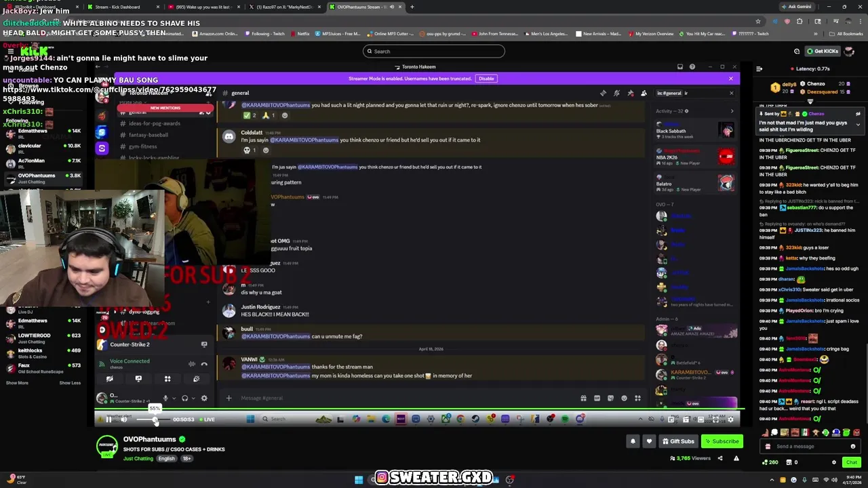868x488 pixels.
Task: Pause the Kick stream video
Action: click(x=108, y=420)
